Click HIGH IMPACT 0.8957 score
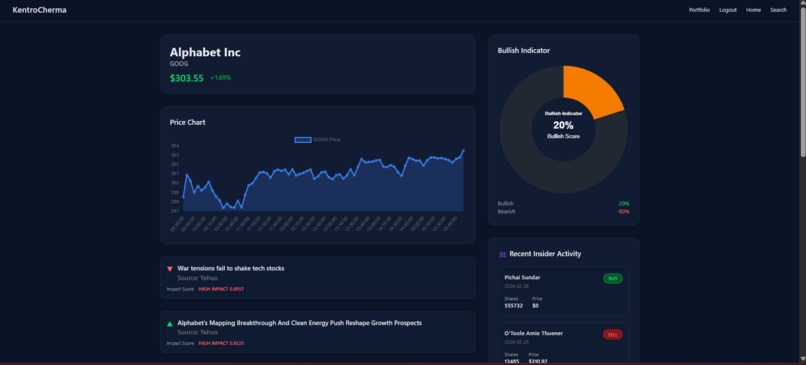This screenshot has height=365, width=806. click(x=221, y=289)
